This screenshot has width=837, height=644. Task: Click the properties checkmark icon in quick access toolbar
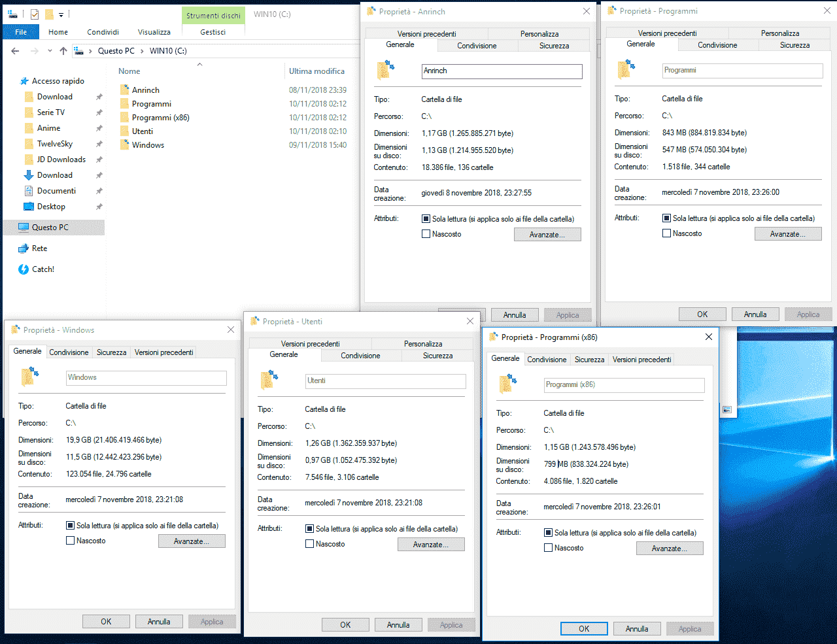click(35, 14)
